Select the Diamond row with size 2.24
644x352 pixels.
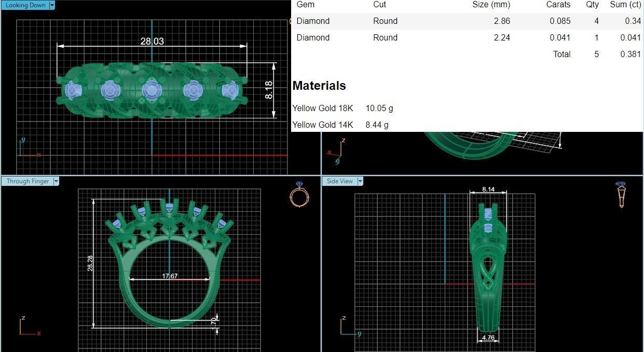[x=468, y=37]
